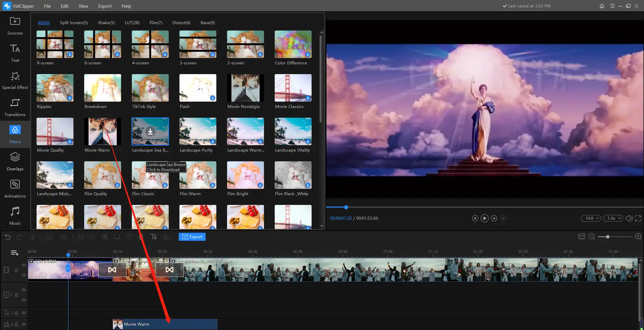Mute the overlay track 1 audio
The width and height of the screenshot is (644, 330).
click(24, 300)
